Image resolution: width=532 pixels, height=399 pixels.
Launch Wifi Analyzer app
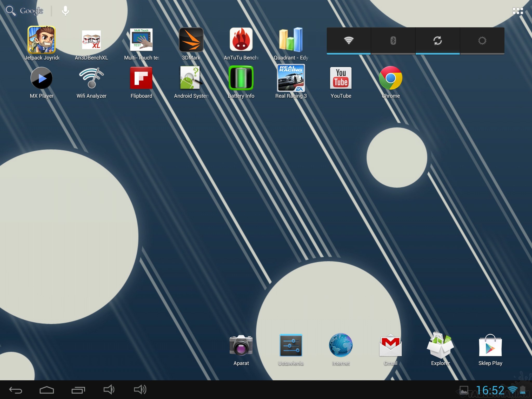tap(91, 78)
